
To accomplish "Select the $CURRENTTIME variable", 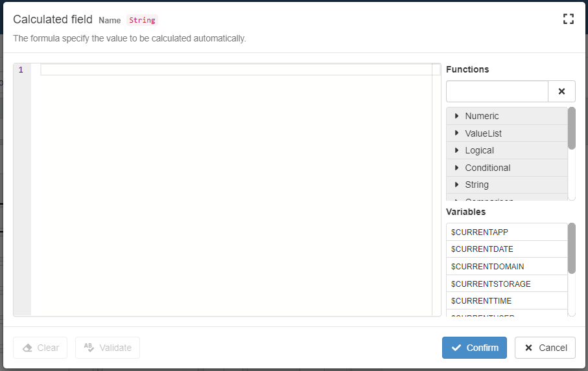I will click(482, 301).
